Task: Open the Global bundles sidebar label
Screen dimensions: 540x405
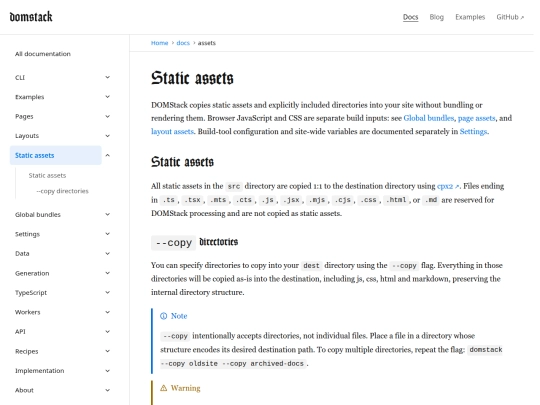Action: tap(38, 215)
